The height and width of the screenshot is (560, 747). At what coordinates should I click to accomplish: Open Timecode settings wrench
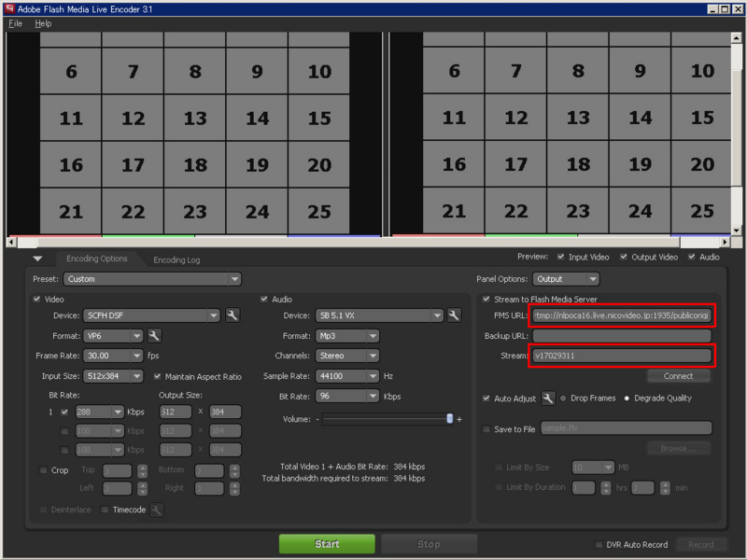(157, 510)
